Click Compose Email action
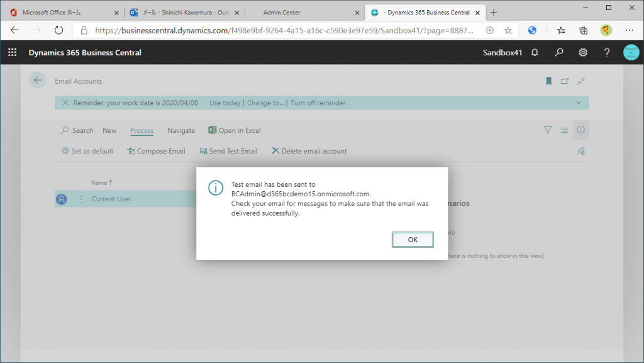Viewport: 644px width, 363px height. [156, 151]
